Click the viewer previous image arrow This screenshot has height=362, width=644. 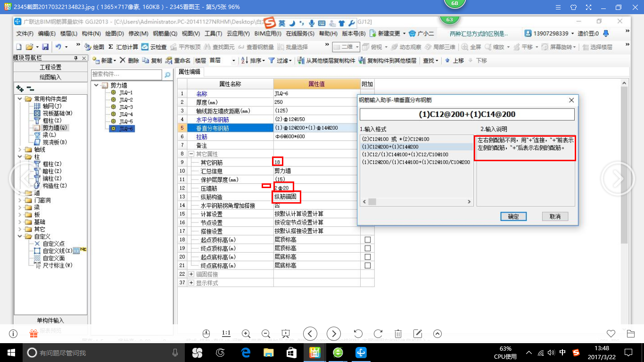coord(310,333)
